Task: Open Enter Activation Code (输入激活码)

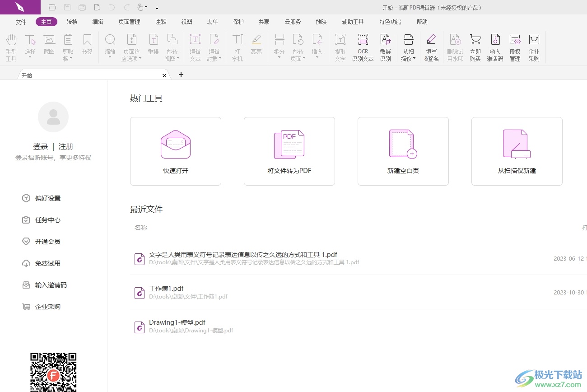Action: tap(495, 47)
